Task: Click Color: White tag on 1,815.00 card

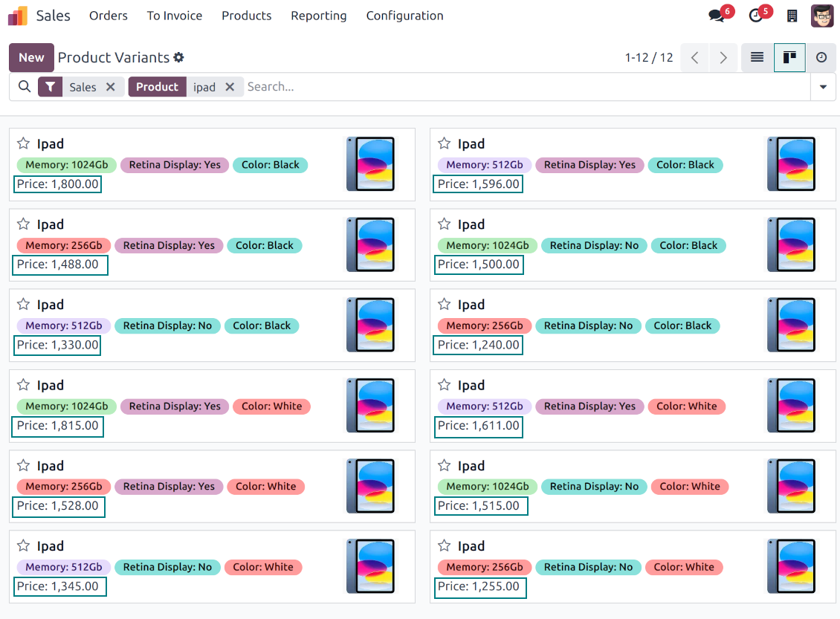Action: coord(271,406)
